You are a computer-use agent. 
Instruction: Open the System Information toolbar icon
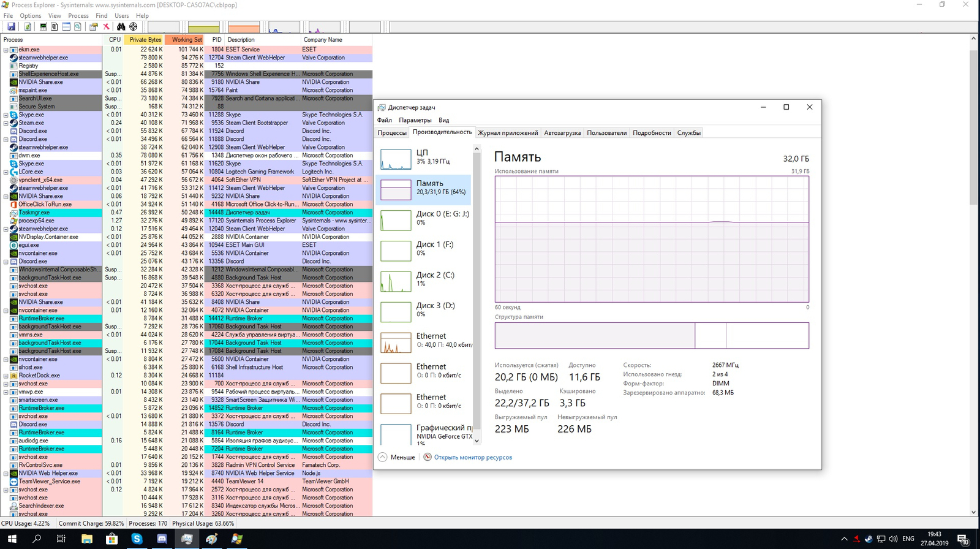(x=43, y=26)
